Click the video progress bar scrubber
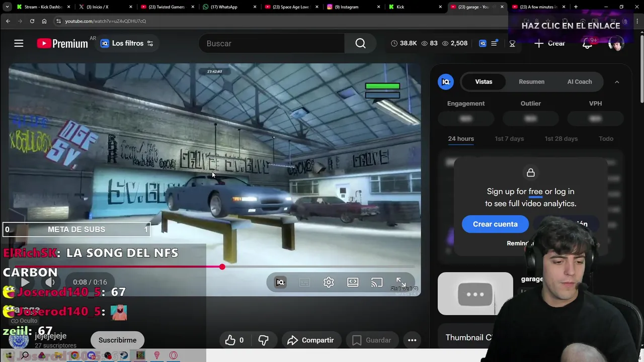644x362 pixels. [222, 267]
